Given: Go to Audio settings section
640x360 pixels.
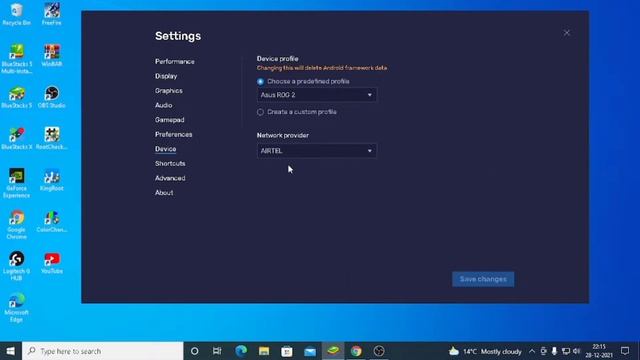Looking at the screenshot, I should click(x=163, y=105).
